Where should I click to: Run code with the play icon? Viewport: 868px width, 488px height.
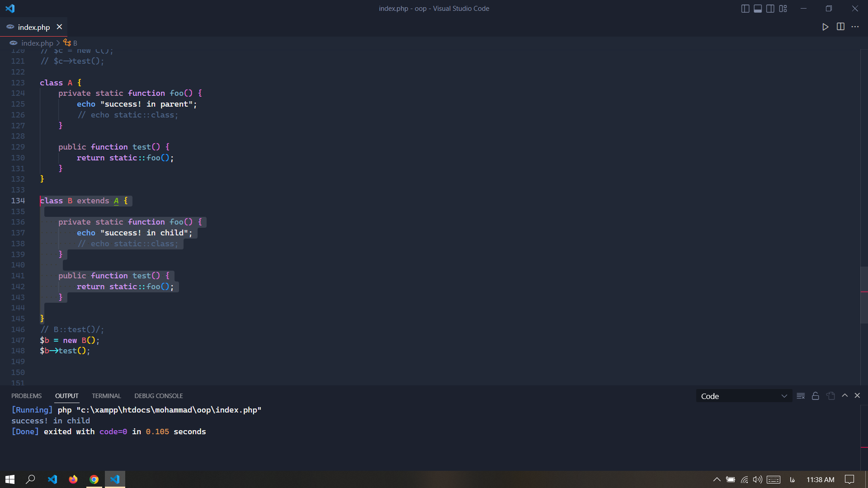point(825,27)
